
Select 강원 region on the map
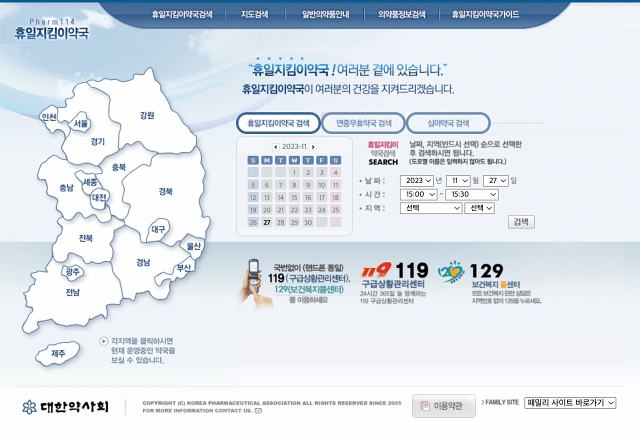tap(147, 116)
